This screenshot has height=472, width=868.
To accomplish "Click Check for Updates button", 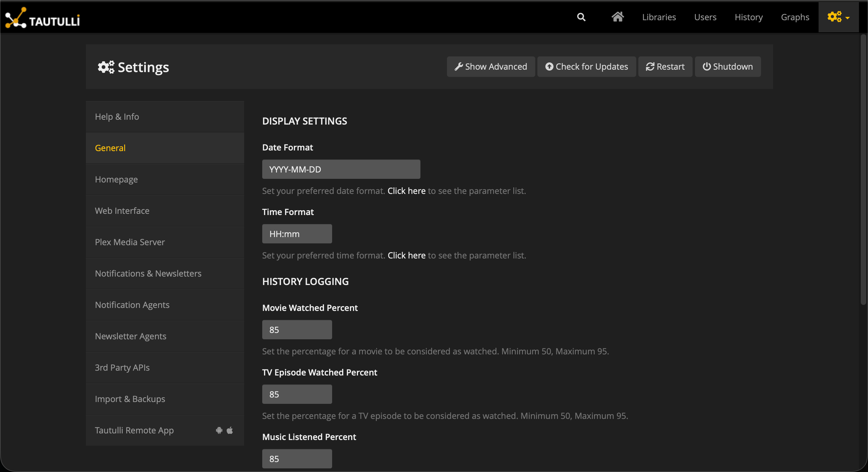I will [586, 66].
